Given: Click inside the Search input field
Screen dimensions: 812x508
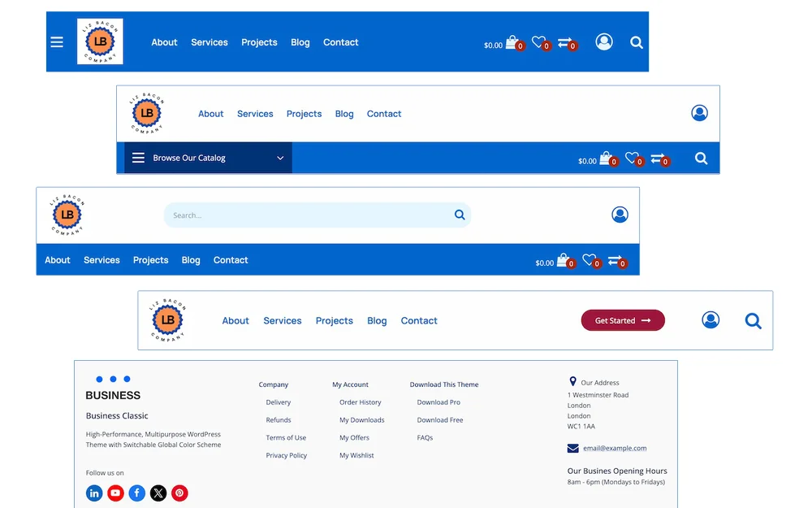Looking at the screenshot, I should click(x=317, y=215).
